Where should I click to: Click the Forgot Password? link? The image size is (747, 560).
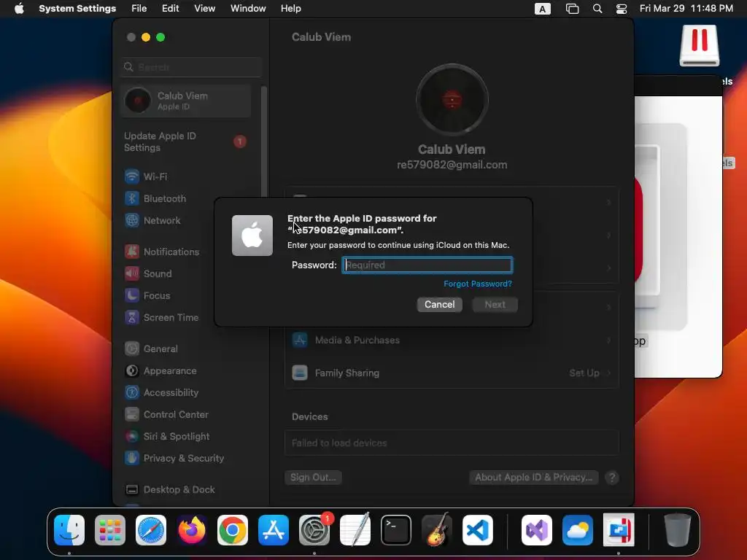[x=478, y=284]
